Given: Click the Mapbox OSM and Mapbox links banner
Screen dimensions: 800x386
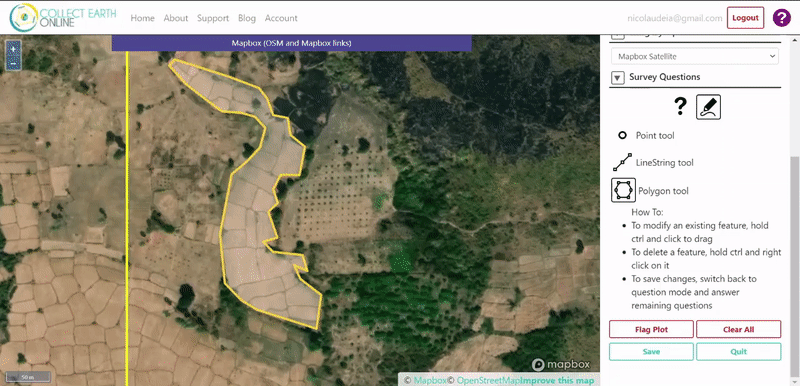Looking at the screenshot, I should pyautogui.click(x=291, y=43).
